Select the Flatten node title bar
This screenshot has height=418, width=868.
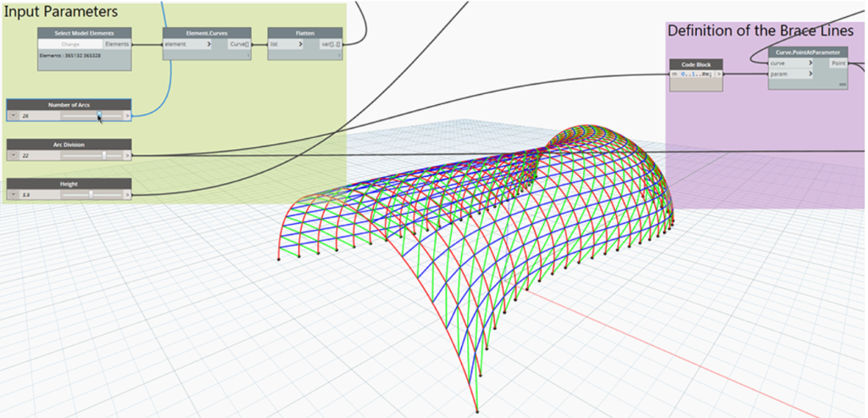coord(305,33)
